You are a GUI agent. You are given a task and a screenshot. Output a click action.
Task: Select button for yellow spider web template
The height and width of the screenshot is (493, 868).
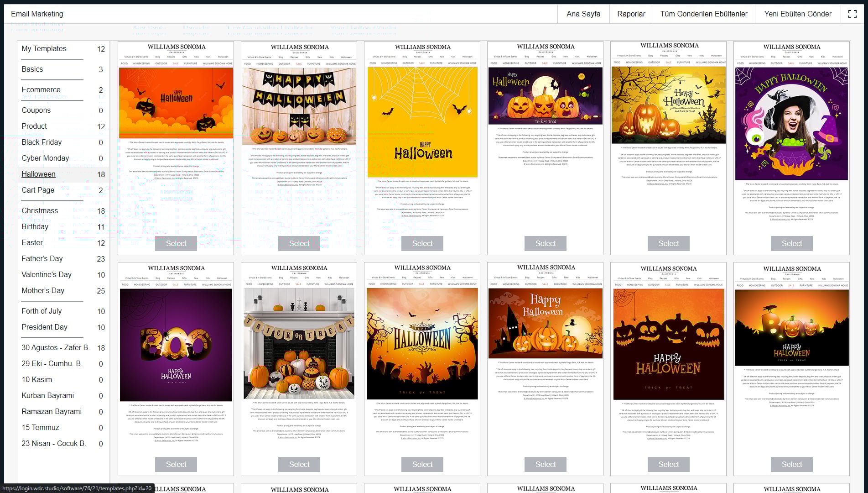[422, 244]
